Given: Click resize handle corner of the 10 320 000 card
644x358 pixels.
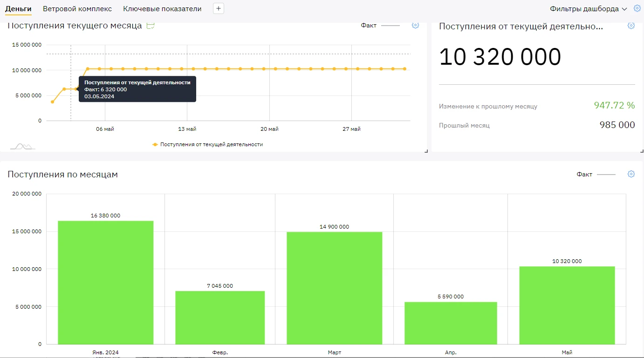Looking at the screenshot, I should [x=641, y=150].
